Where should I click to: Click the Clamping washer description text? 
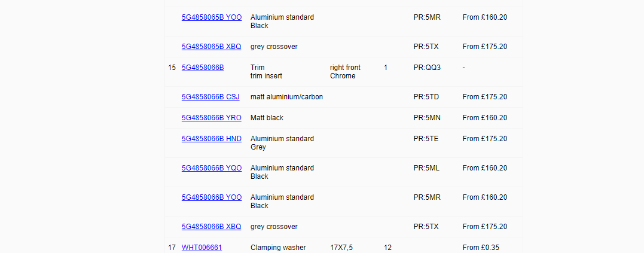(x=278, y=248)
